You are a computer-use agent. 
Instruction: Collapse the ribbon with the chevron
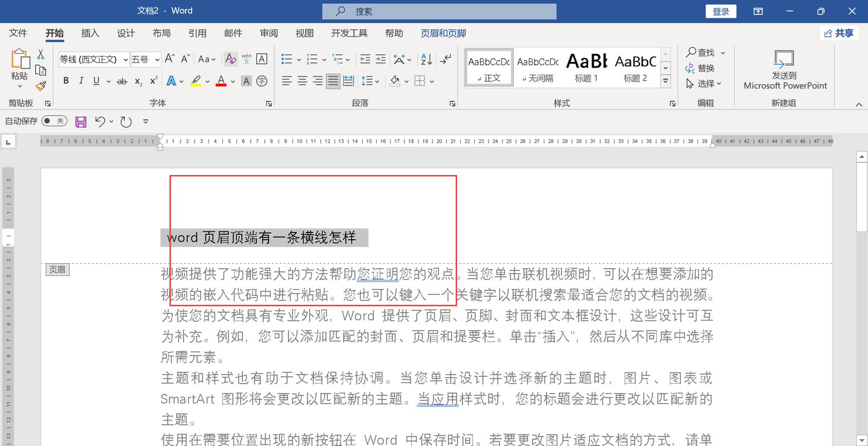(x=859, y=104)
